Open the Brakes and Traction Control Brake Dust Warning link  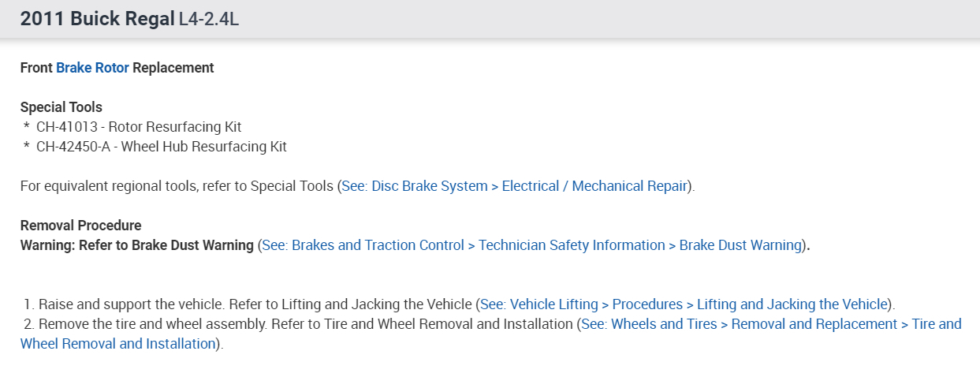click(531, 245)
